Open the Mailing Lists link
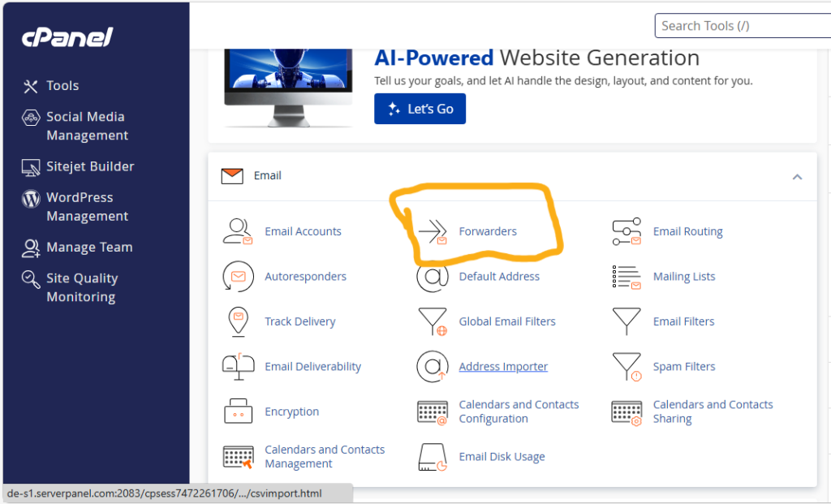Viewport: 831px width, 504px height. [x=683, y=276]
